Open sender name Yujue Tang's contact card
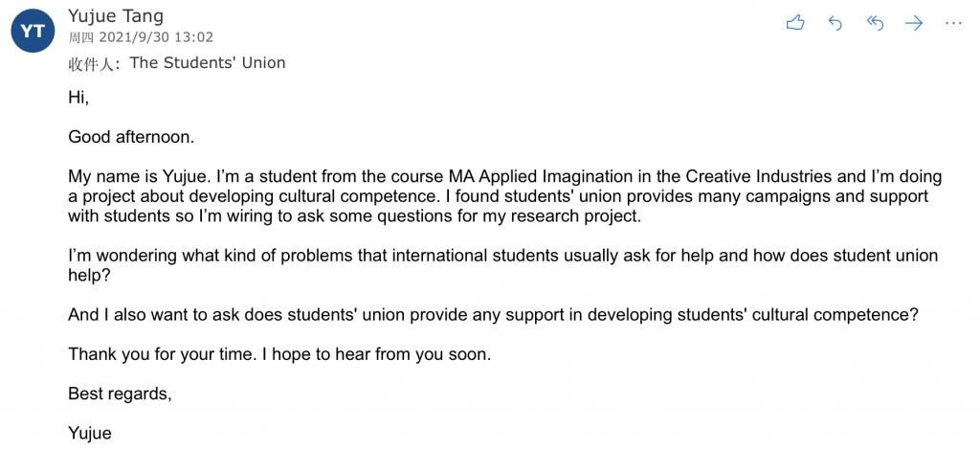The width and height of the screenshot is (980, 451). click(x=116, y=16)
